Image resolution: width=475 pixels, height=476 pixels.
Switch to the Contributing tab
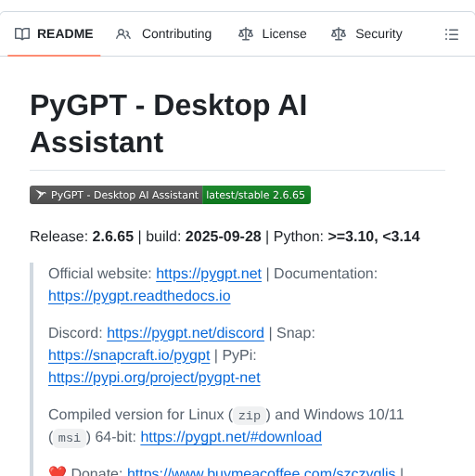click(163, 34)
